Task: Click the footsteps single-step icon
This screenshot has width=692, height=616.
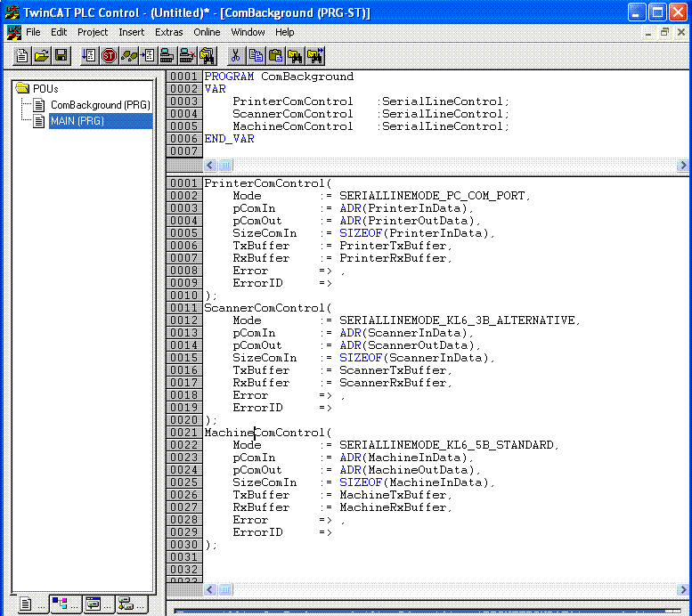Action: (128, 55)
